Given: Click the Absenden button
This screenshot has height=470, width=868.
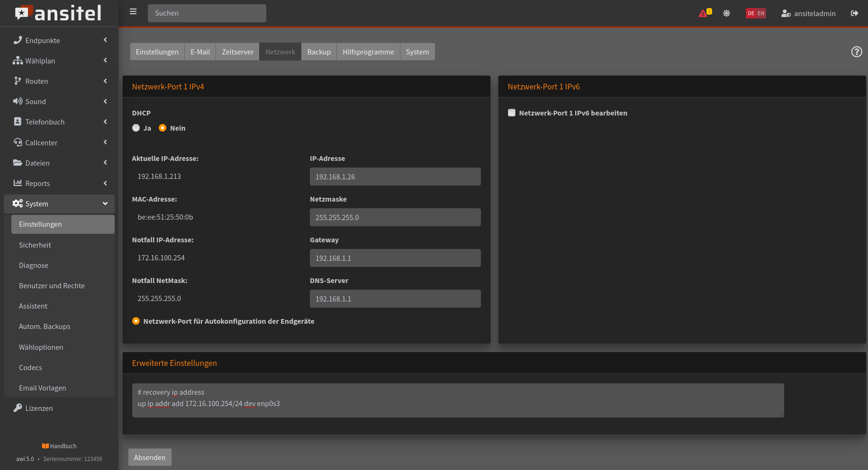Looking at the screenshot, I should point(150,457).
